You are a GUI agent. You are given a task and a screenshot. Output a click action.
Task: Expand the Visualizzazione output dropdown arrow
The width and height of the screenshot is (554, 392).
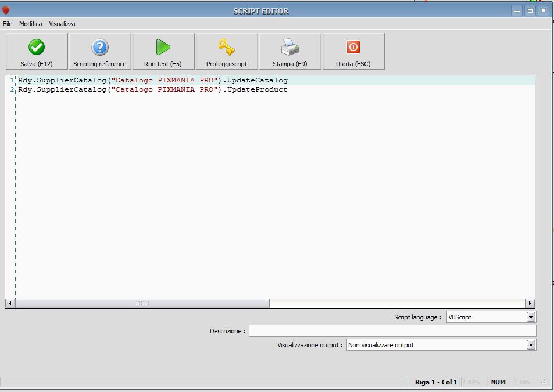531,345
